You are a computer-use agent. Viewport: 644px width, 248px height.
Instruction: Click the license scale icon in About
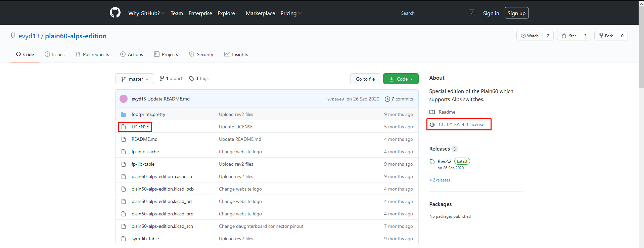(x=432, y=125)
